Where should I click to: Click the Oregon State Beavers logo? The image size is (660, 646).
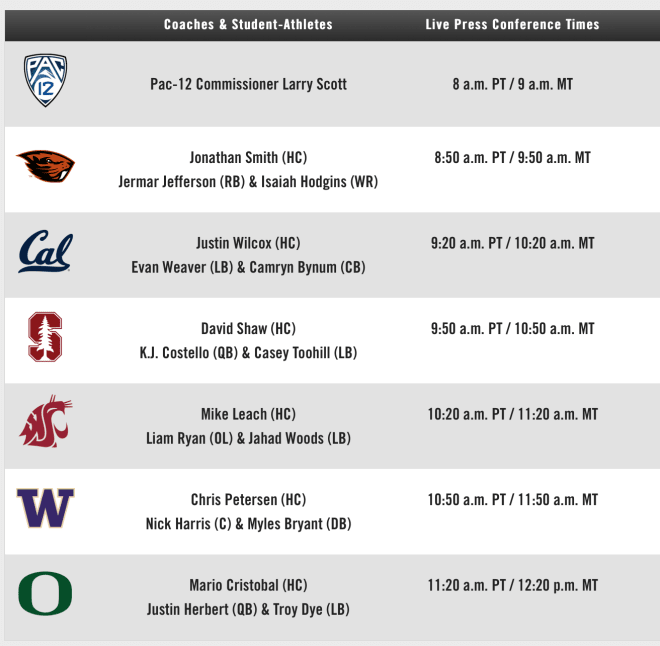point(45,166)
